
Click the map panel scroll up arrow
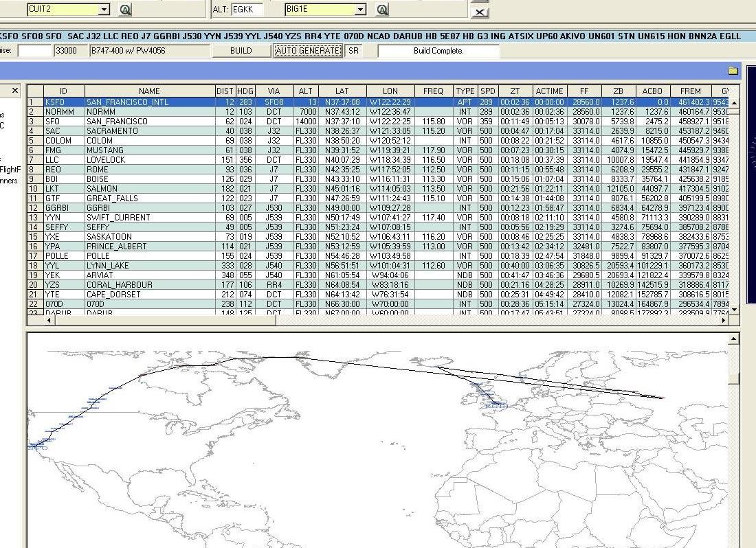(x=734, y=339)
